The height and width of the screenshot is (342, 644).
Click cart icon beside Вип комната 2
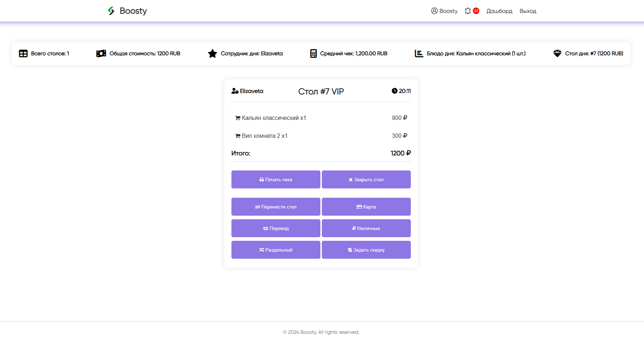pos(238,136)
